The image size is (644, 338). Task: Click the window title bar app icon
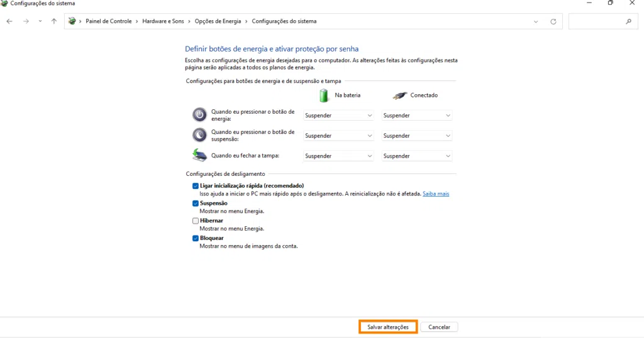[4, 3]
